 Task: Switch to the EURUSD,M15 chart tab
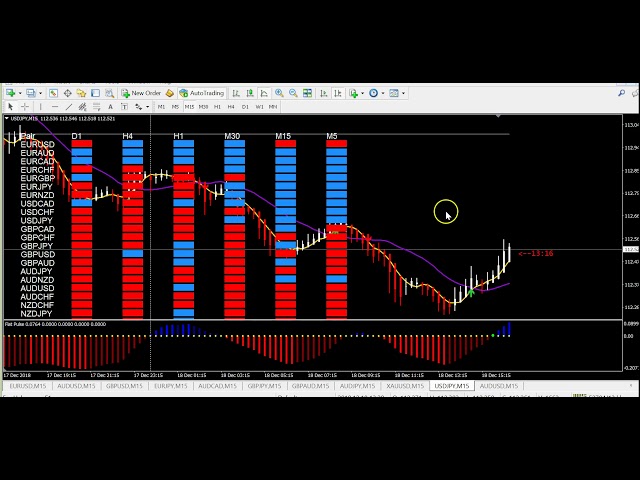coord(27,386)
